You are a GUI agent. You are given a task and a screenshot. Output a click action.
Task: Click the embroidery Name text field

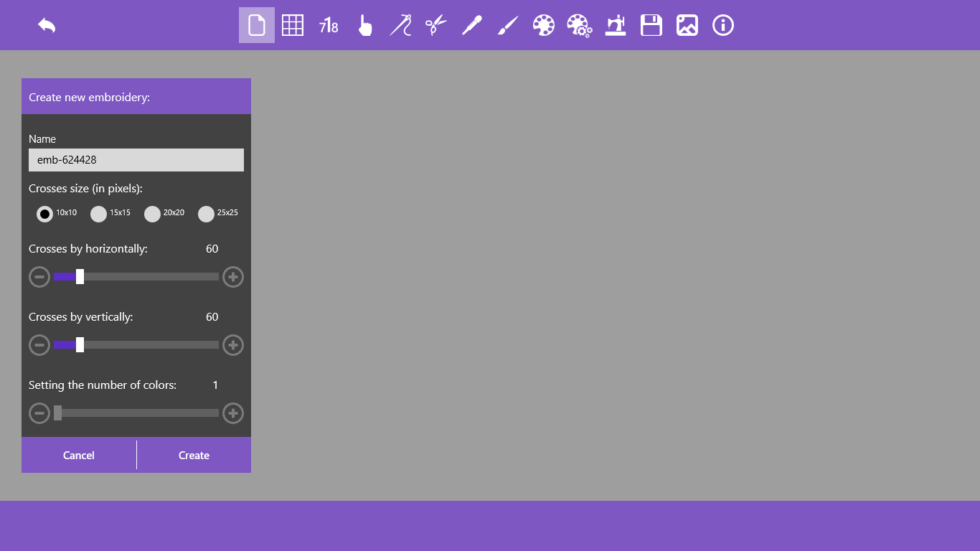pyautogui.click(x=136, y=160)
